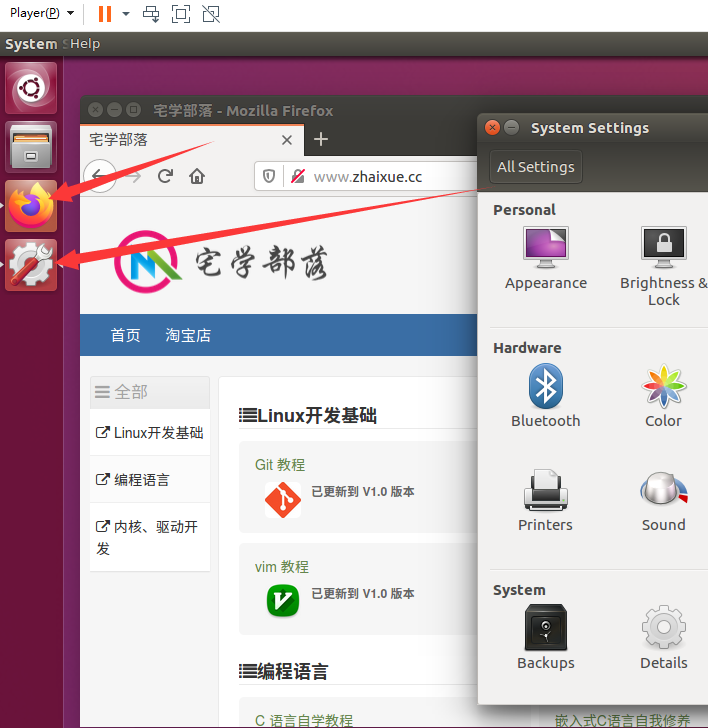The height and width of the screenshot is (728, 708).
Task: Open C 语言自学教程 link
Action: (x=304, y=721)
